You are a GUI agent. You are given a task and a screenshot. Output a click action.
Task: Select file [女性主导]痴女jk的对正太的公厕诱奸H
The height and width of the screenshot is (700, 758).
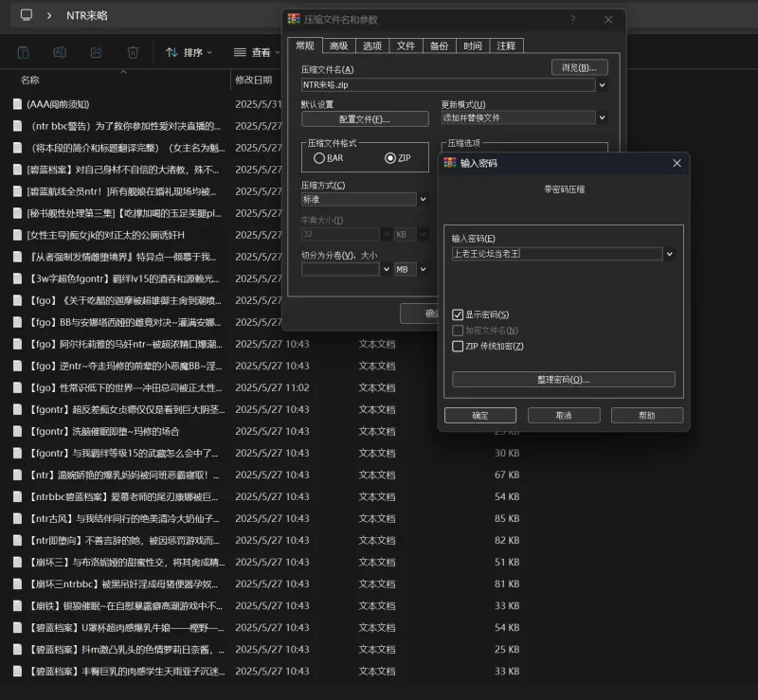[105, 235]
